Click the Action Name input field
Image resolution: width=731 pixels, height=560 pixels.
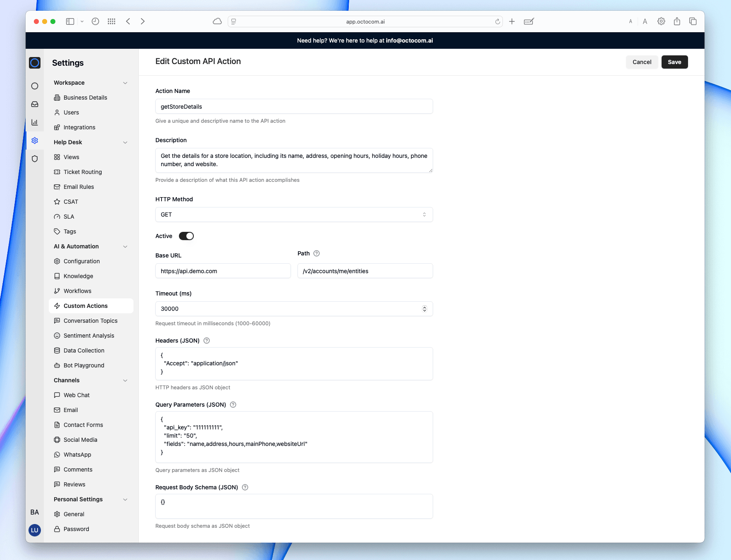coord(294,107)
